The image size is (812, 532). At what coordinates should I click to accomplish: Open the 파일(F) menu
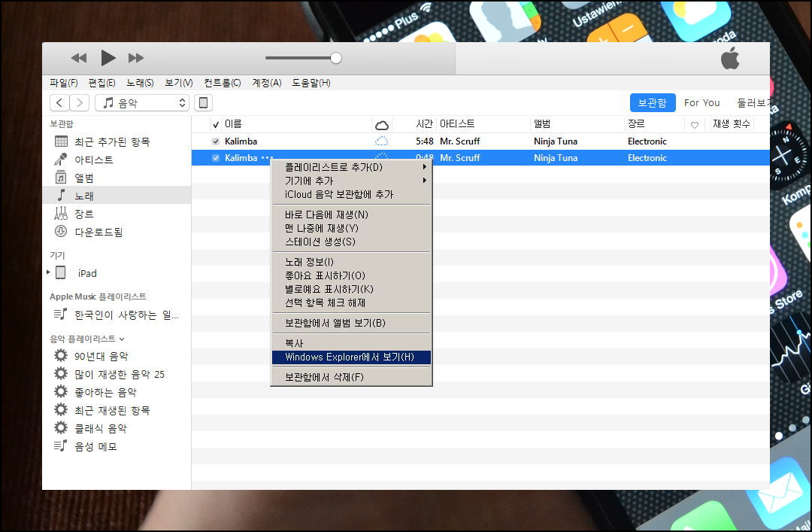(63, 83)
